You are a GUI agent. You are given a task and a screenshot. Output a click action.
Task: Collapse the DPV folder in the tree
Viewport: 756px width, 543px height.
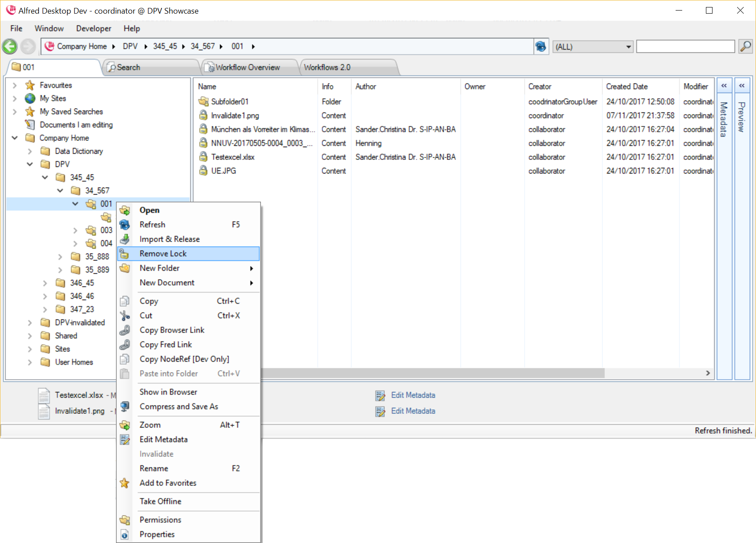pos(30,164)
